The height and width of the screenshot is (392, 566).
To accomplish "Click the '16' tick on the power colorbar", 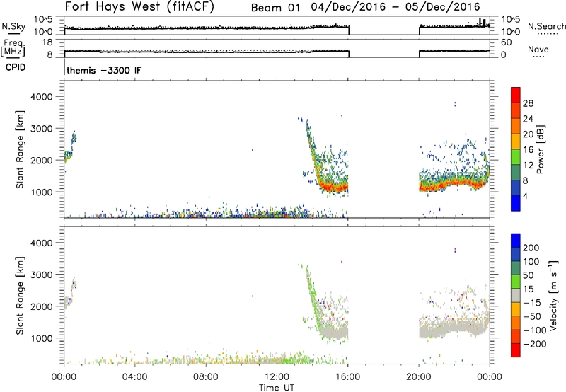I will click(x=528, y=149).
